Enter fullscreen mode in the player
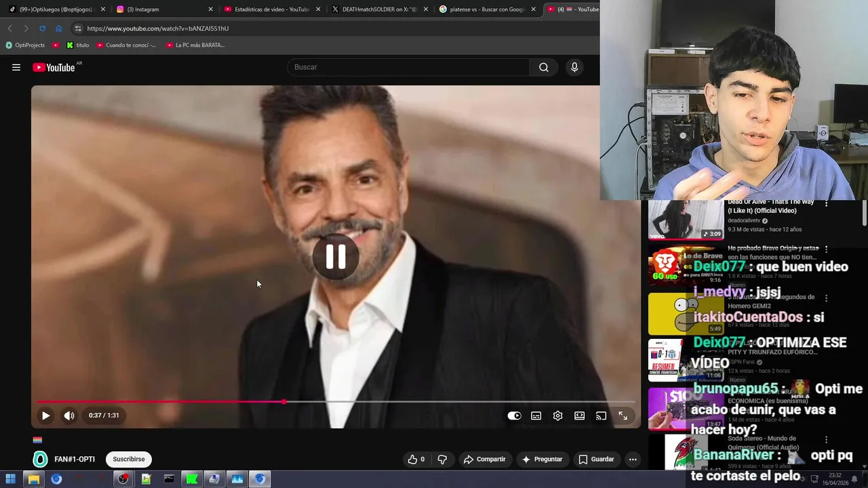This screenshot has height=488, width=868. [623, 415]
